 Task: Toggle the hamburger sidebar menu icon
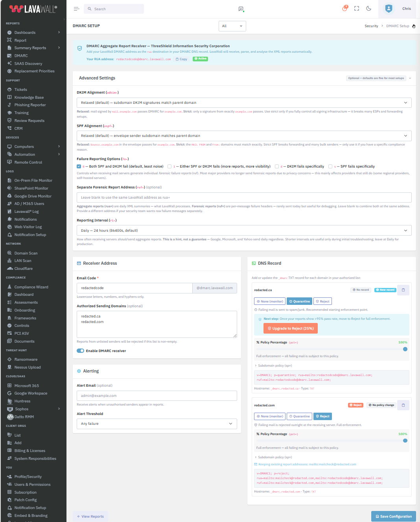[x=77, y=9]
